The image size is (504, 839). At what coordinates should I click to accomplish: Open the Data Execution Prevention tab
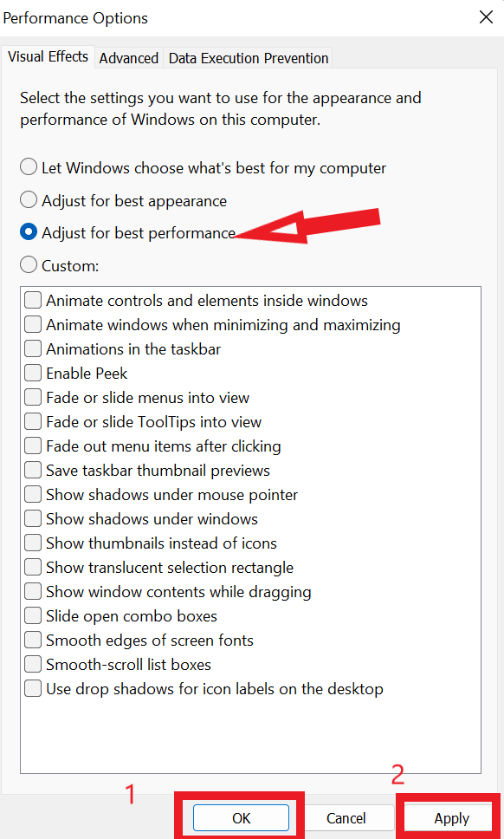[249, 58]
